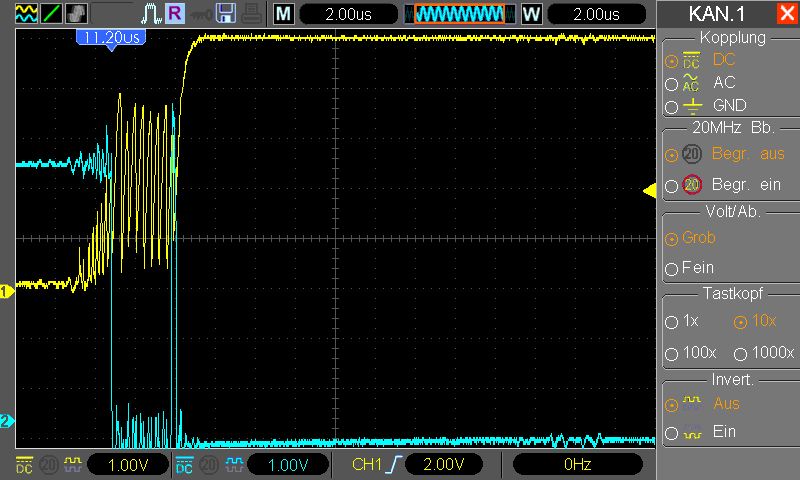Click CH2 1.00V volts per division value
800x480 pixels.
[288, 465]
